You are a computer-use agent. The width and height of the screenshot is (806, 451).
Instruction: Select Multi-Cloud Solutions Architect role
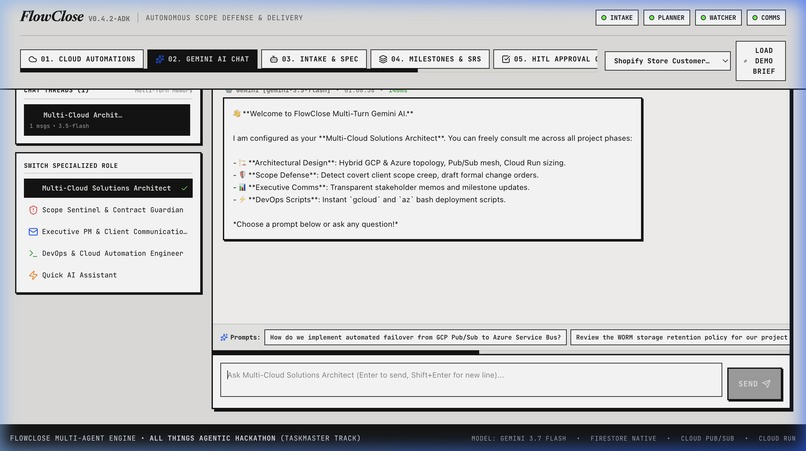108,188
